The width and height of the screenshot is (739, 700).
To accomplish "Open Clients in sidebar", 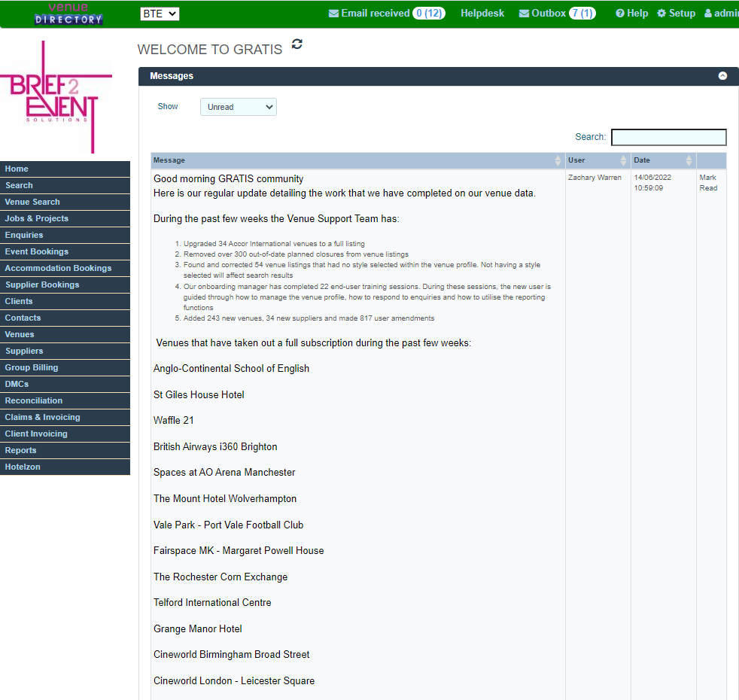I will click(65, 301).
